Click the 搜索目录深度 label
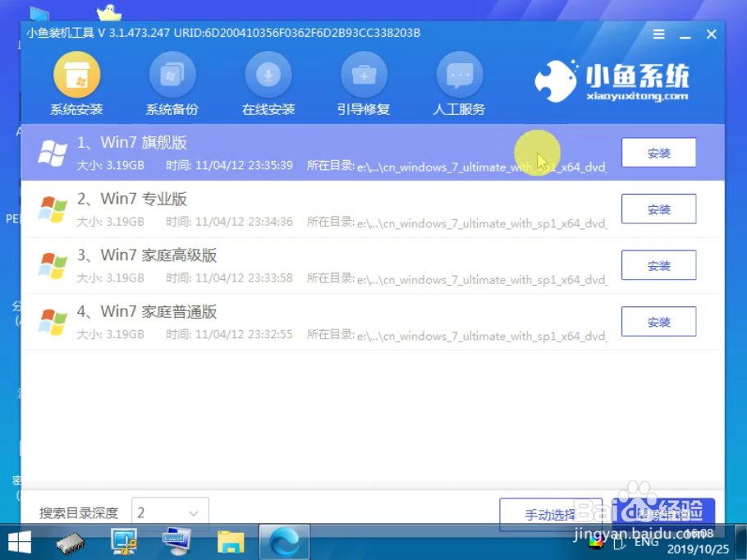Image resolution: width=747 pixels, height=560 pixels. pos(79,513)
